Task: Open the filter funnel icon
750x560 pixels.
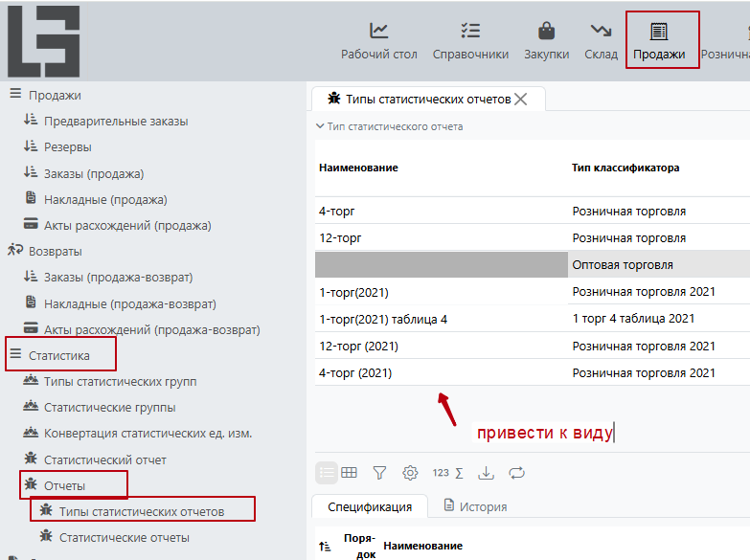Action: pos(379,472)
